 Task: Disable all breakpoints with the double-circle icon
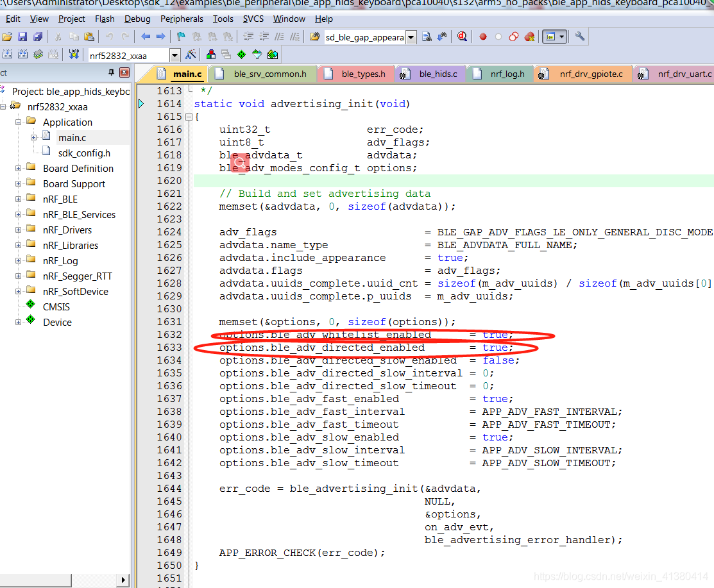pyautogui.click(x=514, y=37)
